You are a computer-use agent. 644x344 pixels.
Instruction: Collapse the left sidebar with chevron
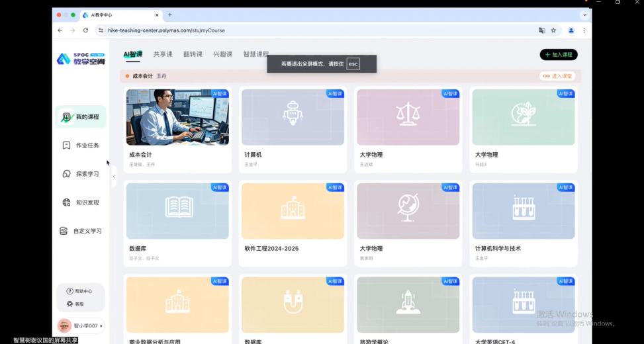[114, 177]
